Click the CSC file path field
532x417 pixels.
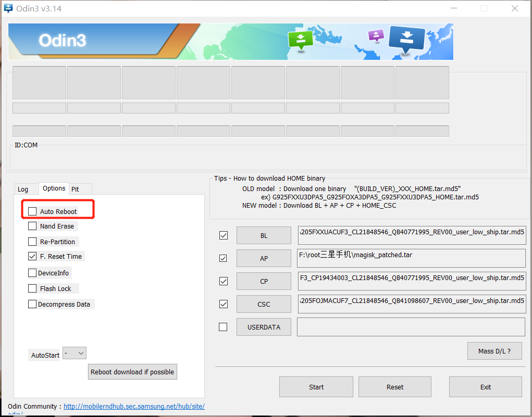click(412, 304)
